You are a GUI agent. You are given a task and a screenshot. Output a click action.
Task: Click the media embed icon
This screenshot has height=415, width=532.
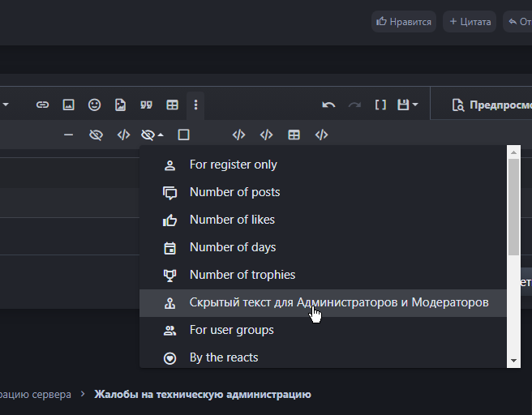121,105
